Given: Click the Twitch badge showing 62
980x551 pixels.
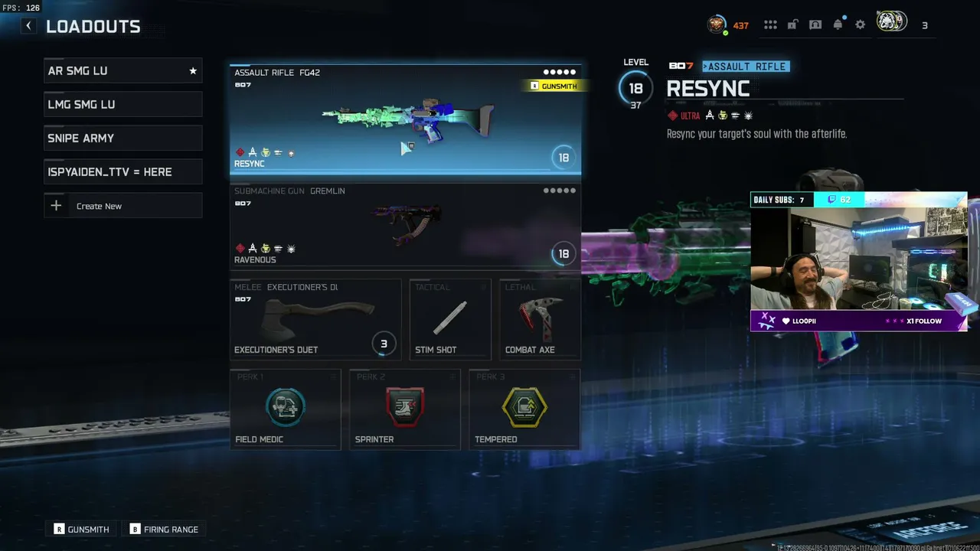Looking at the screenshot, I should click(838, 200).
